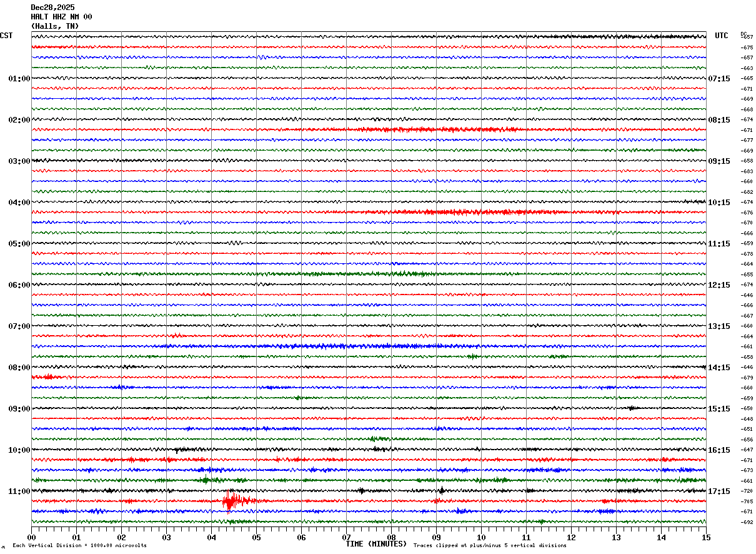Click the vertical division microvolts scale note
This screenshot has width=756, height=554.
coord(80,546)
